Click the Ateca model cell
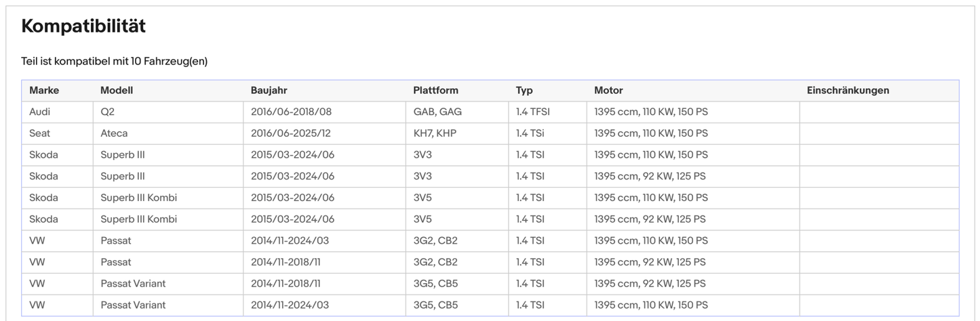980x321 pixels. pyautogui.click(x=114, y=133)
